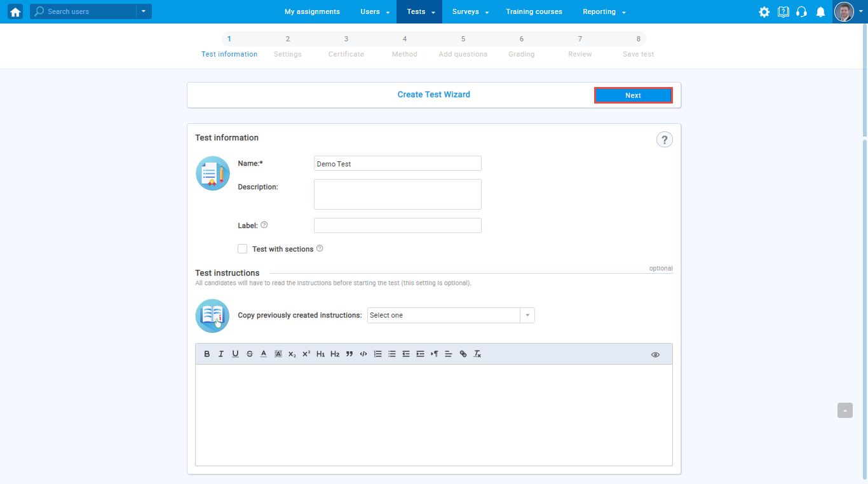
Task: Expand the profile menu arrow by avatar
Action: [860, 11]
